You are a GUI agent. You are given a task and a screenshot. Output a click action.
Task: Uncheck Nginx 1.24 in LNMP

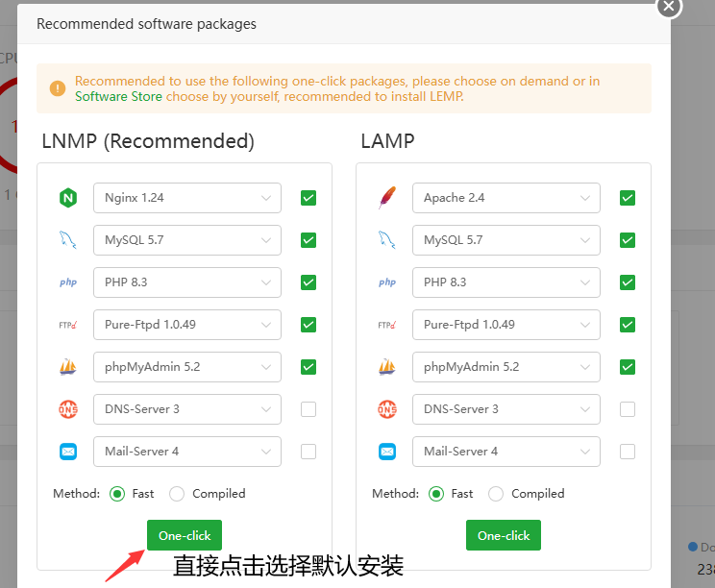tap(308, 198)
